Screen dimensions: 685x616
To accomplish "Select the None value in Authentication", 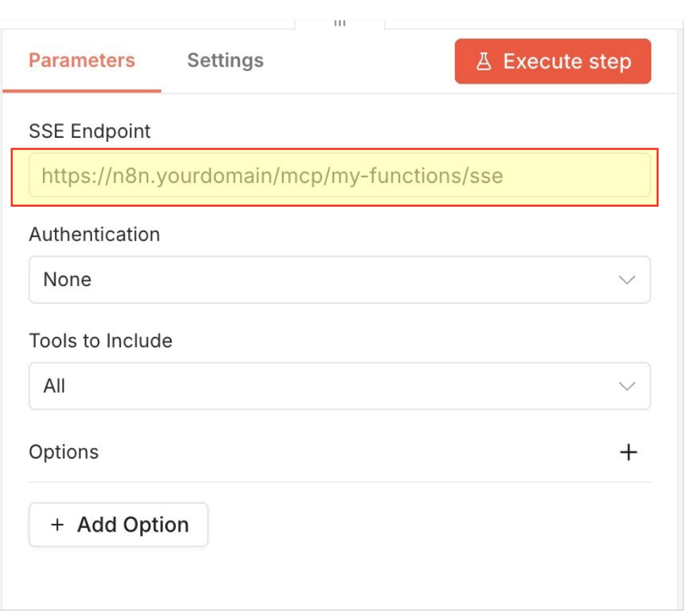I will [x=68, y=280].
